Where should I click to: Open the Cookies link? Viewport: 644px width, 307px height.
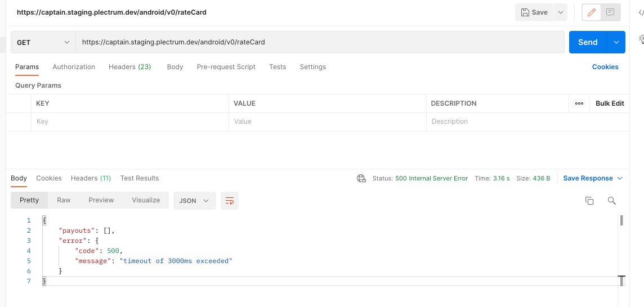point(605,67)
